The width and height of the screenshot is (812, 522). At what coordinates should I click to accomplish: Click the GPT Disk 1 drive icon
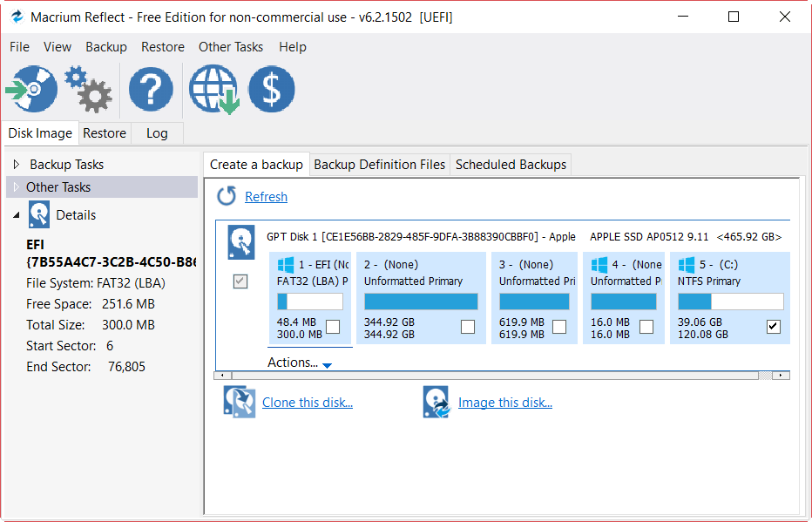(x=240, y=242)
